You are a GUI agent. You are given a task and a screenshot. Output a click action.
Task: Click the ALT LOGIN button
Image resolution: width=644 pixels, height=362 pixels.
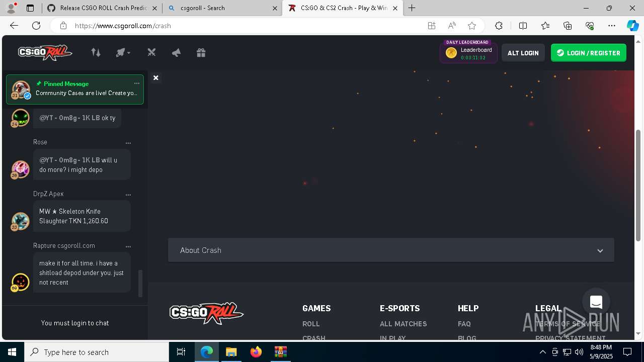point(523,53)
